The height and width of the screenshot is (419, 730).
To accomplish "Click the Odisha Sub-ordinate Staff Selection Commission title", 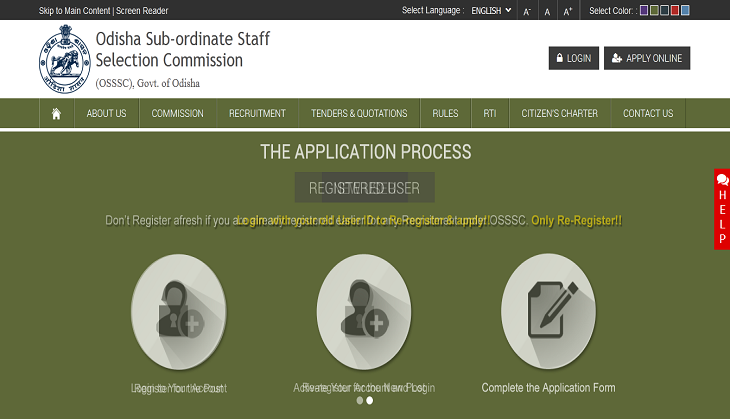I will point(182,49).
